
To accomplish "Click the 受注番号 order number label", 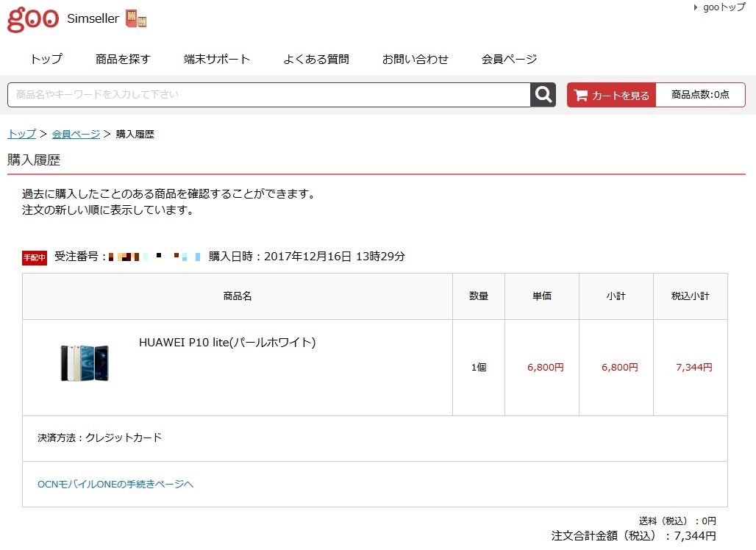I will point(79,257).
